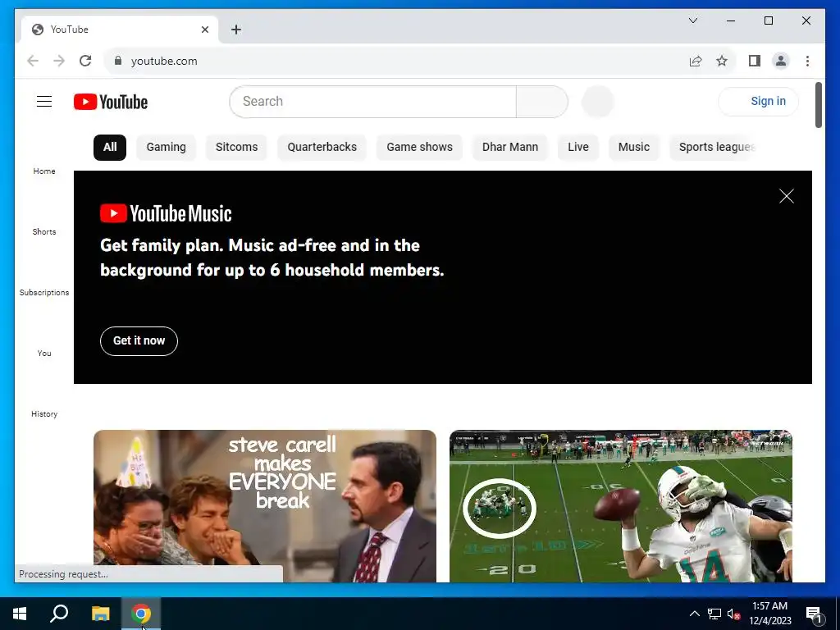Open Windows taskbar search magnifier
Screen dimensions: 840x630
tap(59, 614)
